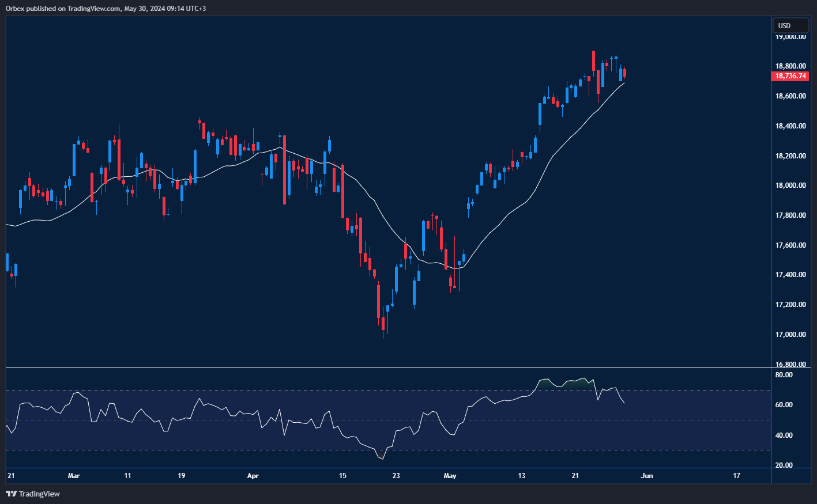Screen dimensions: 817x504
Task: Click the 19,000.00 price axis label
Action: point(790,37)
